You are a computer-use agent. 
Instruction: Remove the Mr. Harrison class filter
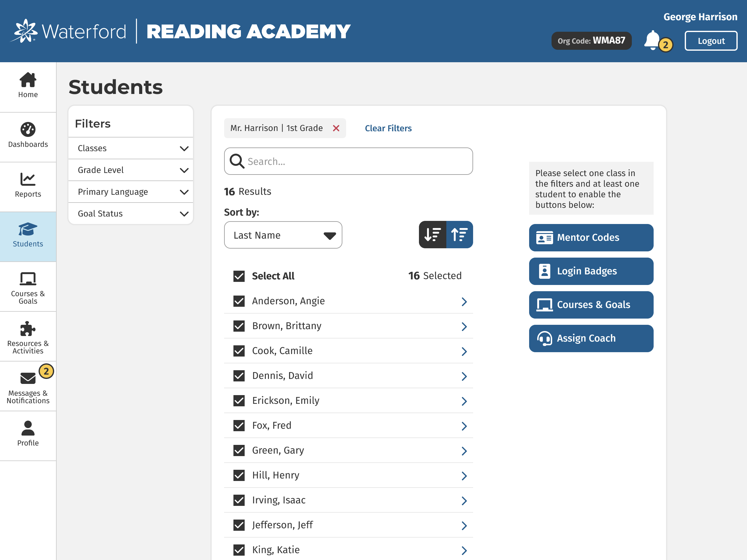click(x=336, y=128)
